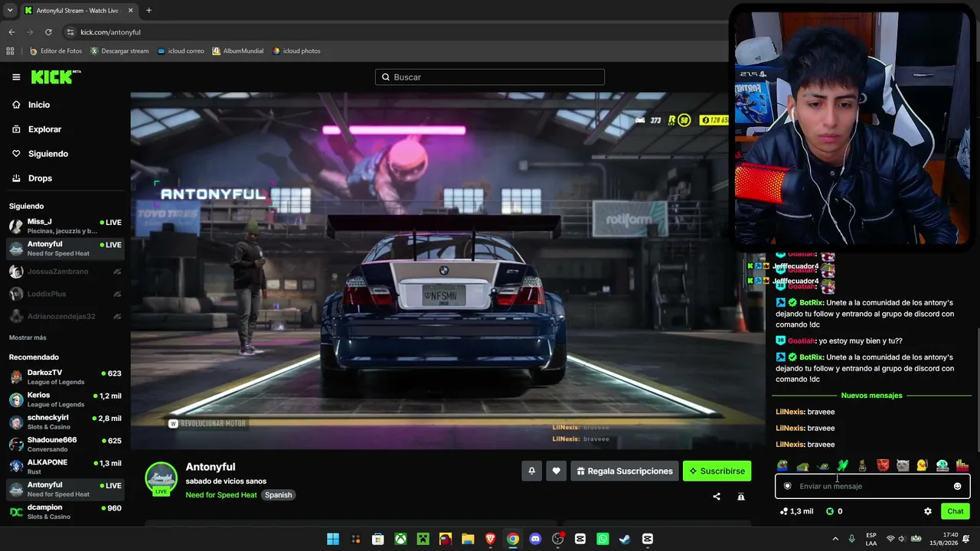Open Shadoune666 recommended channel
The image size is (980, 551).
click(x=65, y=445)
